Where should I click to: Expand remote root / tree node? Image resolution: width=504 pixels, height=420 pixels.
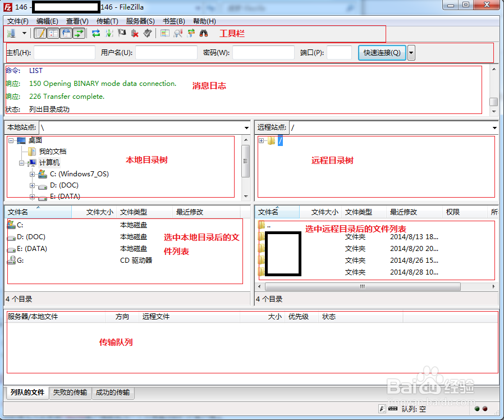click(261, 140)
